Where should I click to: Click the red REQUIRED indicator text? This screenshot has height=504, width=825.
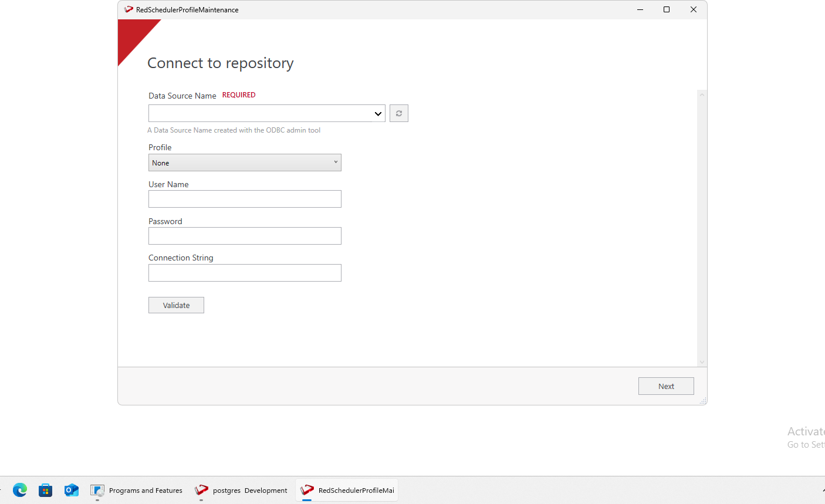(x=239, y=95)
